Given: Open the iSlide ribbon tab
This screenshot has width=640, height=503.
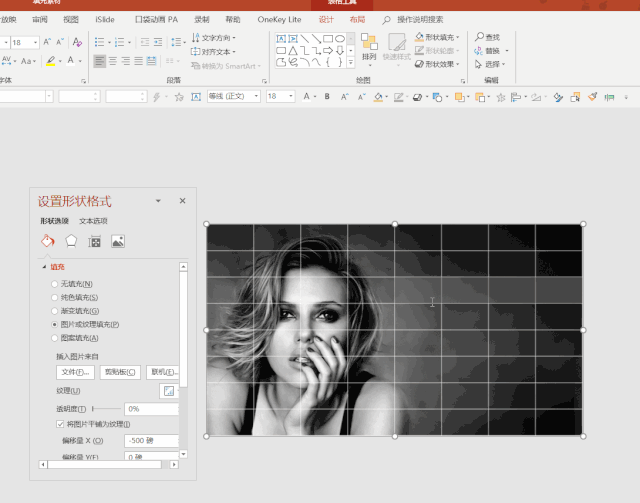Looking at the screenshot, I should (x=105, y=19).
